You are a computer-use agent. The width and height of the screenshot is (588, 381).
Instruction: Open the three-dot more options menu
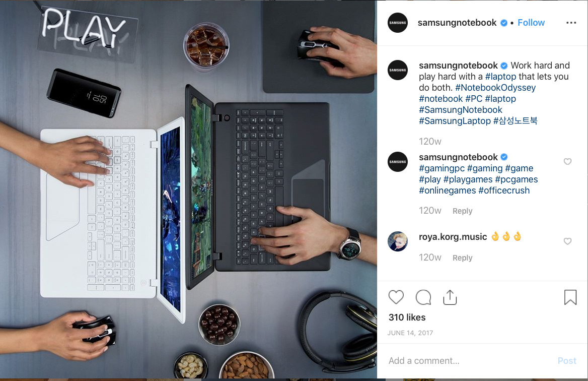tap(571, 23)
